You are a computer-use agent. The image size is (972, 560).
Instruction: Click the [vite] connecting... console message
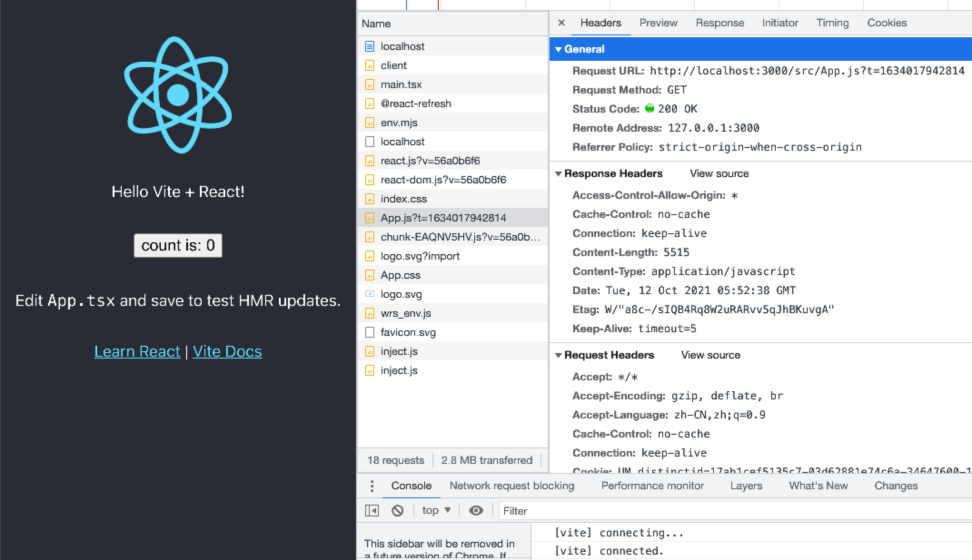(x=619, y=533)
